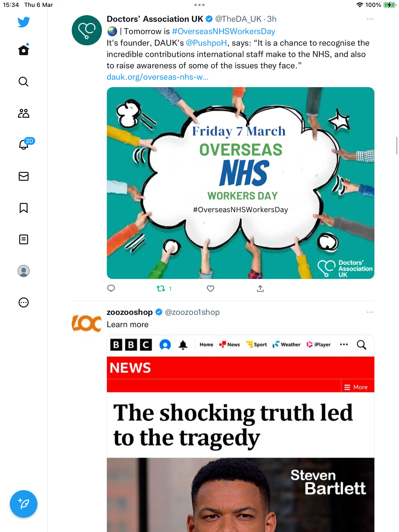Like the Doctors' Association UK tweet
The height and width of the screenshot is (532, 399).
tap(210, 288)
